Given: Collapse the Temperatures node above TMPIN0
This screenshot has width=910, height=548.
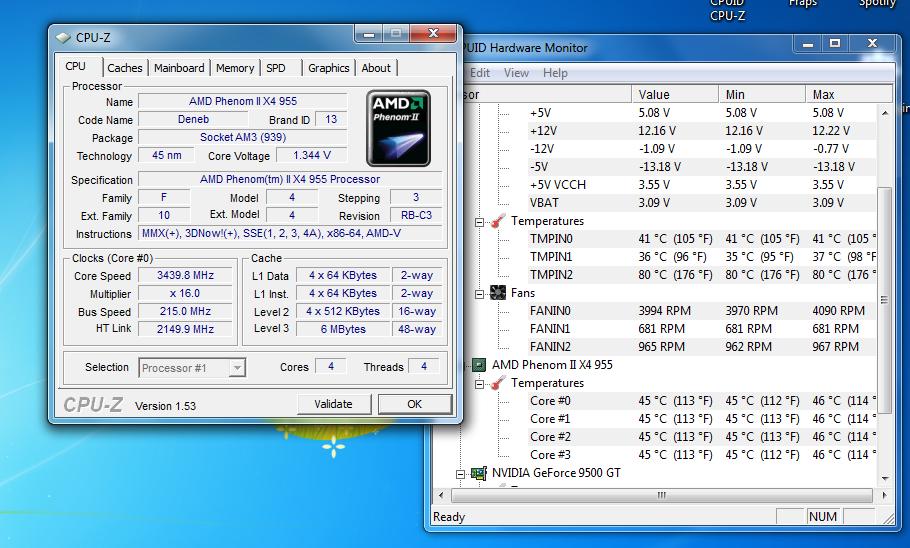Looking at the screenshot, I should click(479, 222).
